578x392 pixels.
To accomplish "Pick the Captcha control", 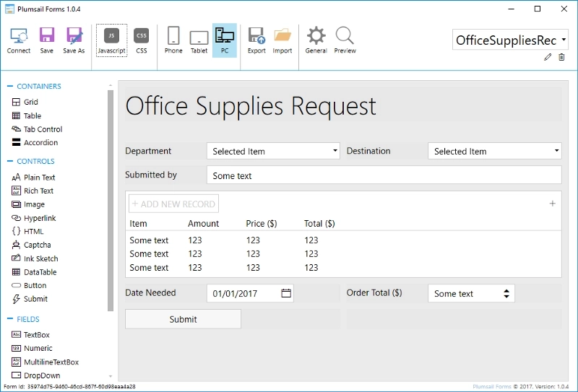I will [x=31, y=245].
